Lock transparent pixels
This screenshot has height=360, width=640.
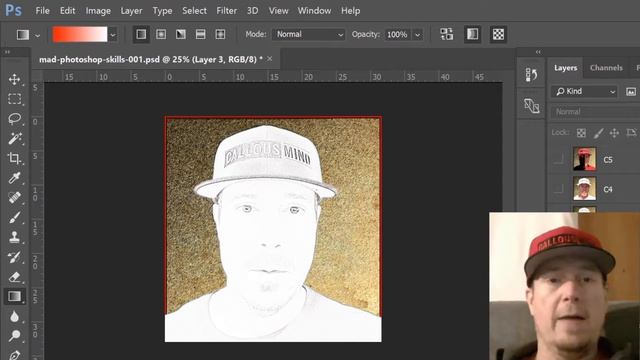(x=581, y=133)
